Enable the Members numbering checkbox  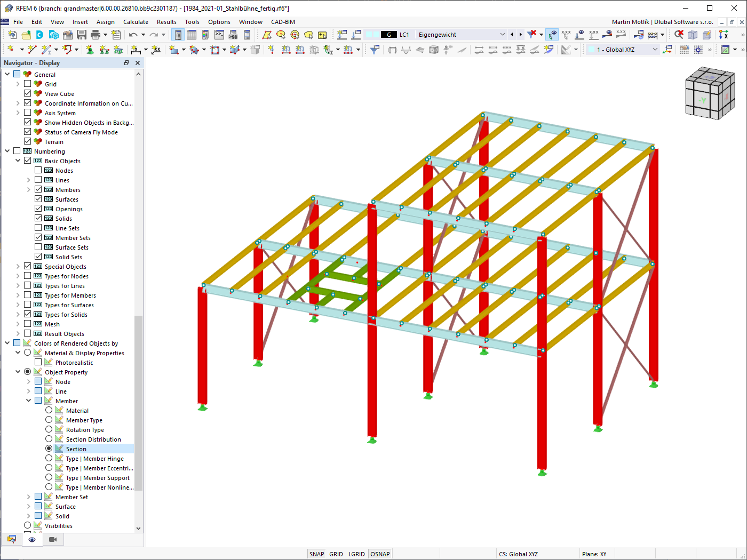pos(38,189)
